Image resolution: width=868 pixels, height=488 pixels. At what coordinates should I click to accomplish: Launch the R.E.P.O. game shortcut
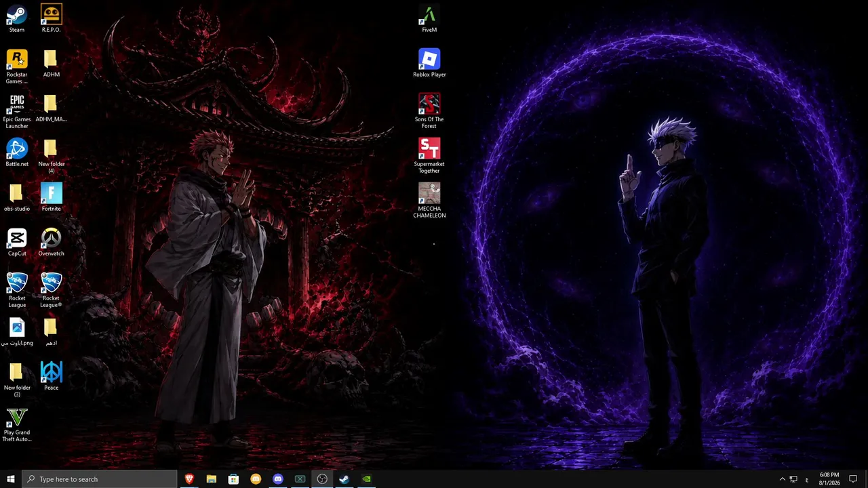coord(51,18)
